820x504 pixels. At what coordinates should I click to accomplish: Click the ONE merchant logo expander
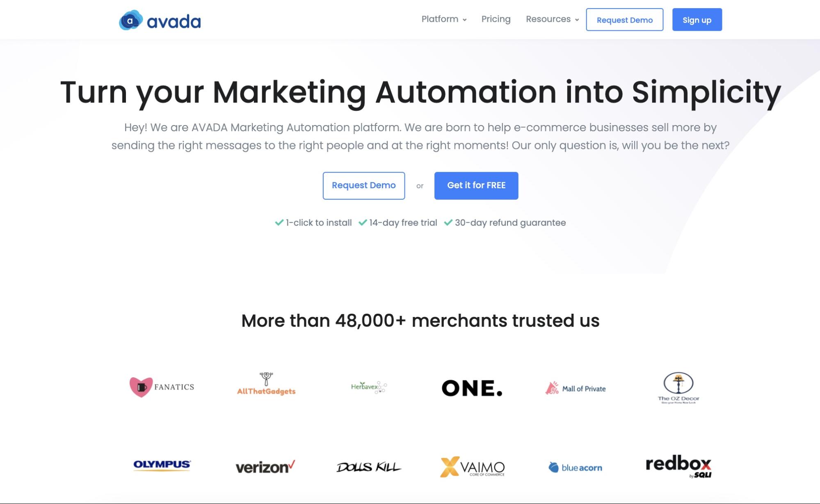click(x=472, y=387)
